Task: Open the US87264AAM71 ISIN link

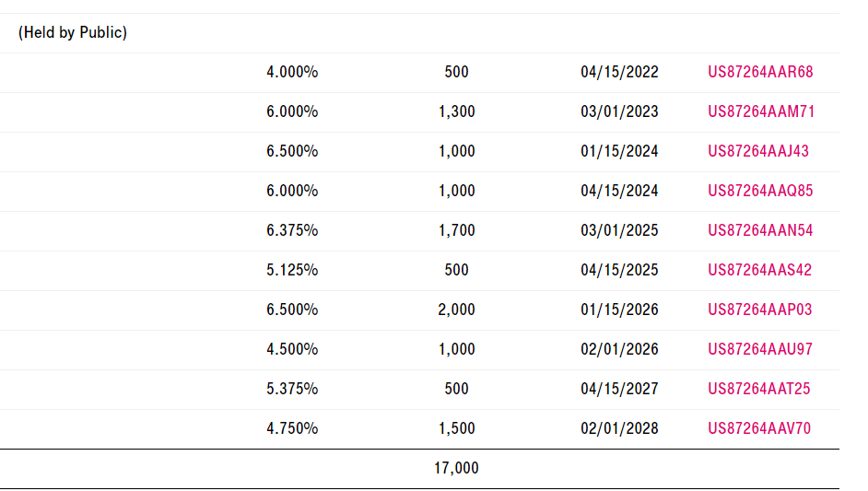Action: [x=760, y=111]
